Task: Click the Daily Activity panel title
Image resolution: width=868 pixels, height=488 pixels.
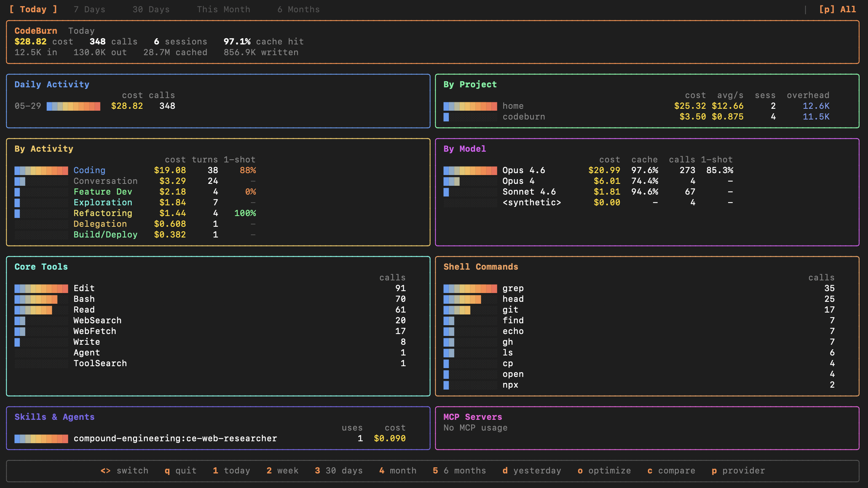Action: [x=52, y=84]
